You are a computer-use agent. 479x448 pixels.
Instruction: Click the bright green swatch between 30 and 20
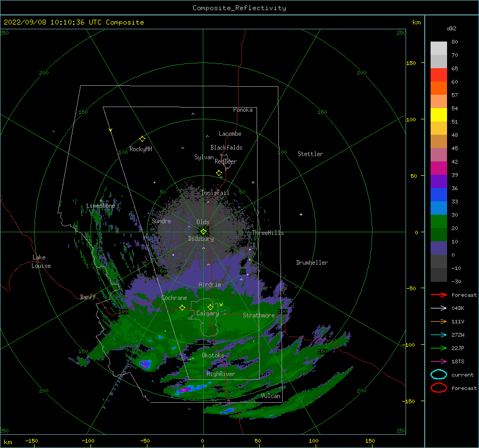tap(439, 221)
